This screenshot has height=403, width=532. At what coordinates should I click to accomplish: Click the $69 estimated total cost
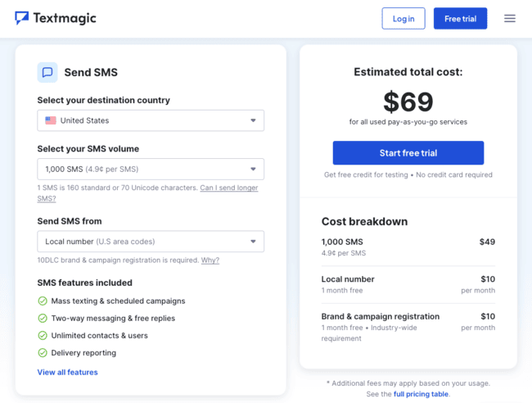[x=408, y=102]
